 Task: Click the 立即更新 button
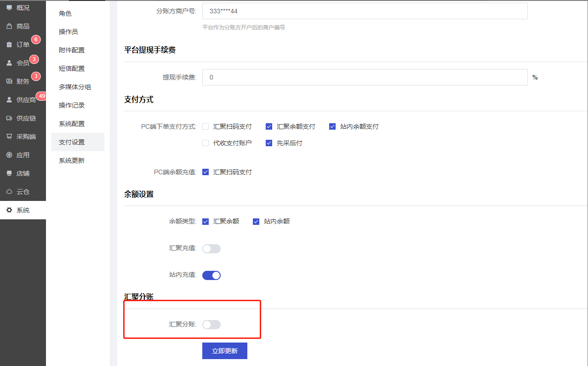point(225,351)
